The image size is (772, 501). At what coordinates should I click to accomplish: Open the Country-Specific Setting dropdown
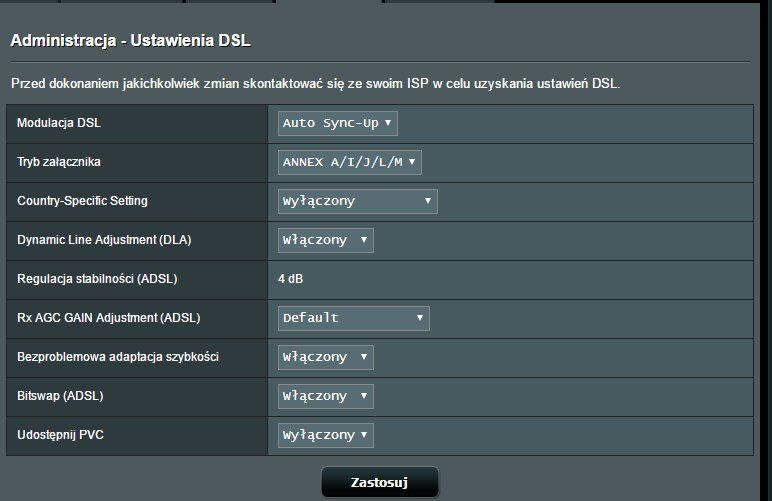(x=357, y=201)
